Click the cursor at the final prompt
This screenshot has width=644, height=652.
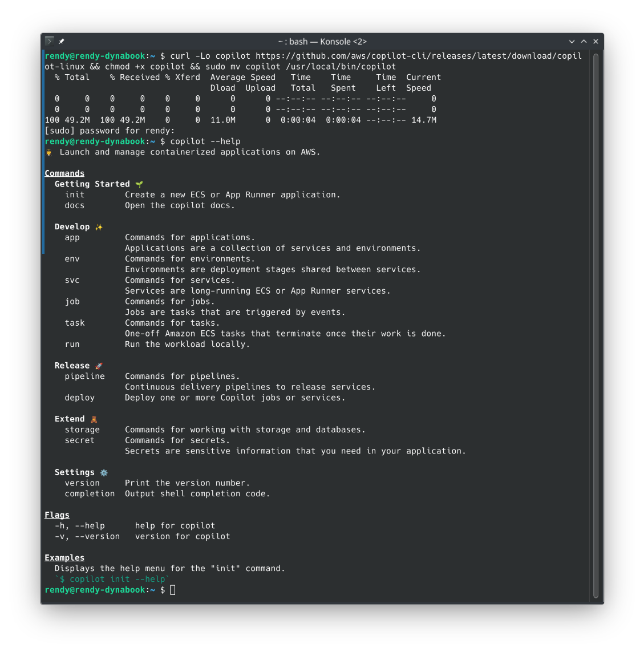point(172,590)
